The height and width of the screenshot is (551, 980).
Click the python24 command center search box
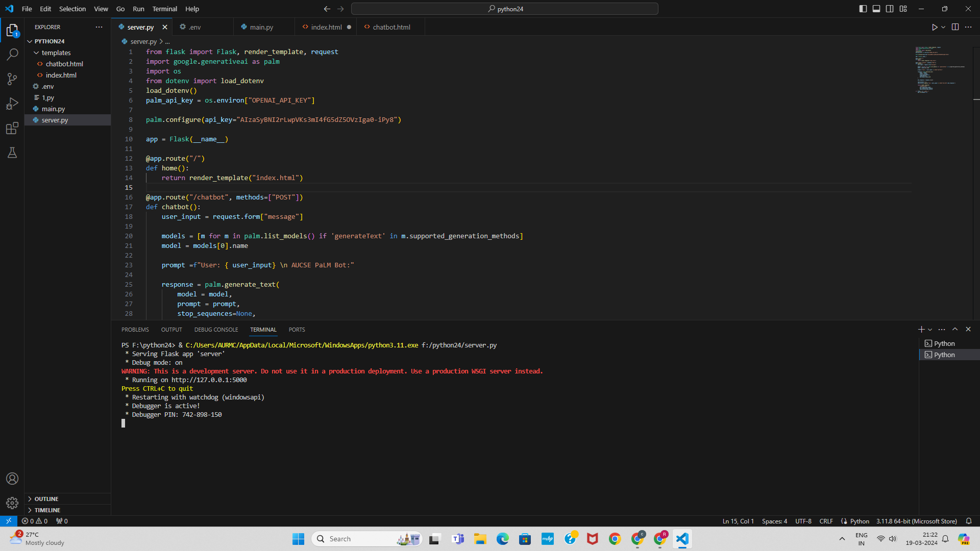click(504, 9)
